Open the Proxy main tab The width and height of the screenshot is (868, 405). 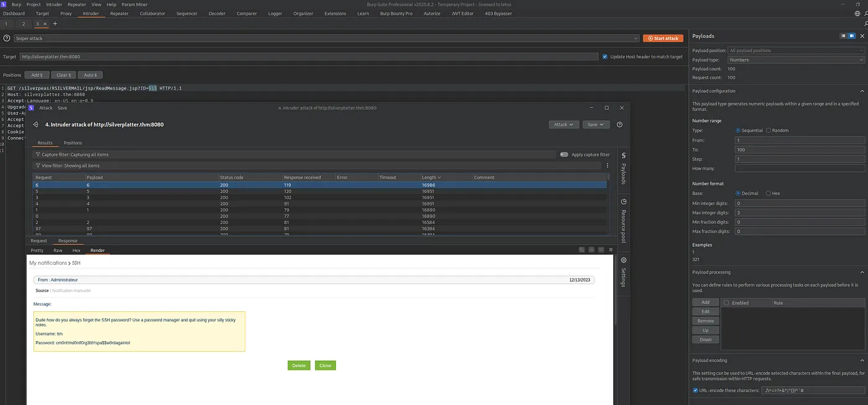(66, 13)
